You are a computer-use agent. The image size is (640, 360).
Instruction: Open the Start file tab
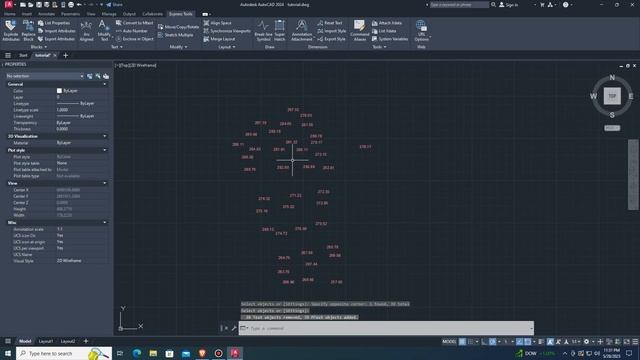pyautogui.click(x=23, y=55)
